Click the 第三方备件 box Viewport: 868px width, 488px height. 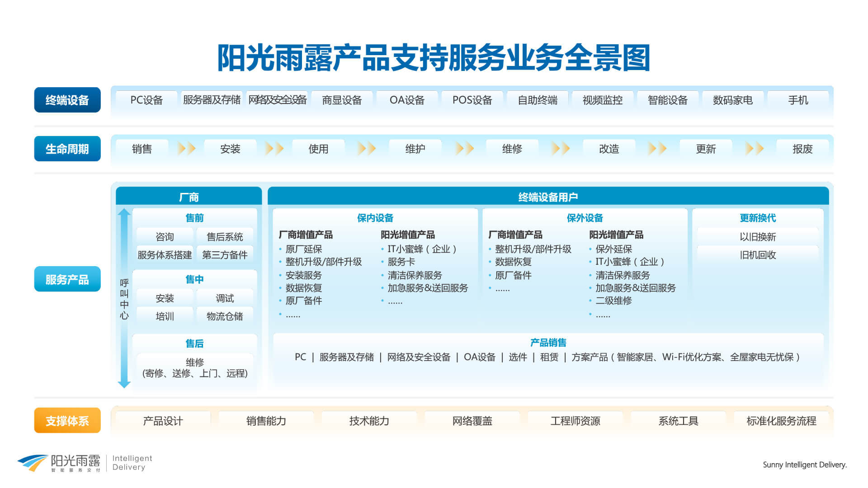(225, 255)
